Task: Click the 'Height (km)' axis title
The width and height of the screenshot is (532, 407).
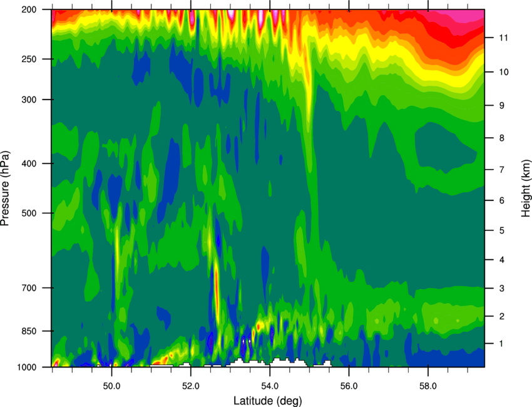Action: point(526,188)
